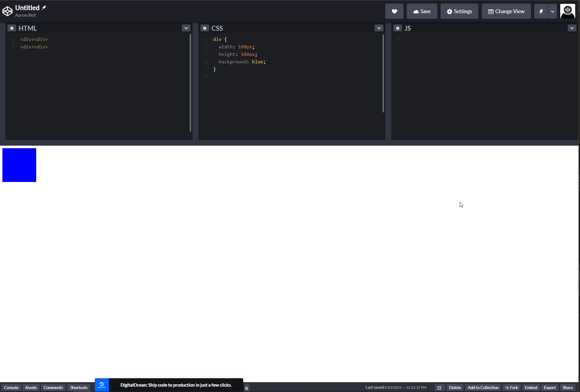Collapse the CSS div rule fold arrow
This screenshot has height=392, width=580.
[x=211, y=39]
